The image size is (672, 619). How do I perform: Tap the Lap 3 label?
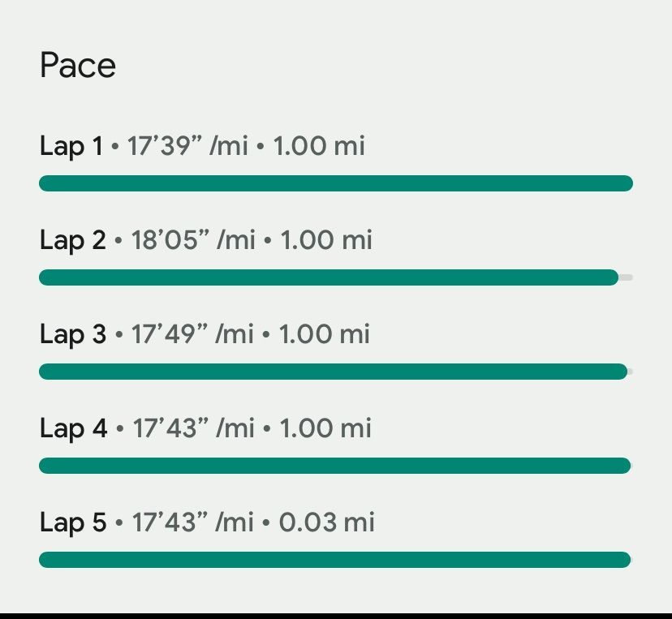coord(72,334)
